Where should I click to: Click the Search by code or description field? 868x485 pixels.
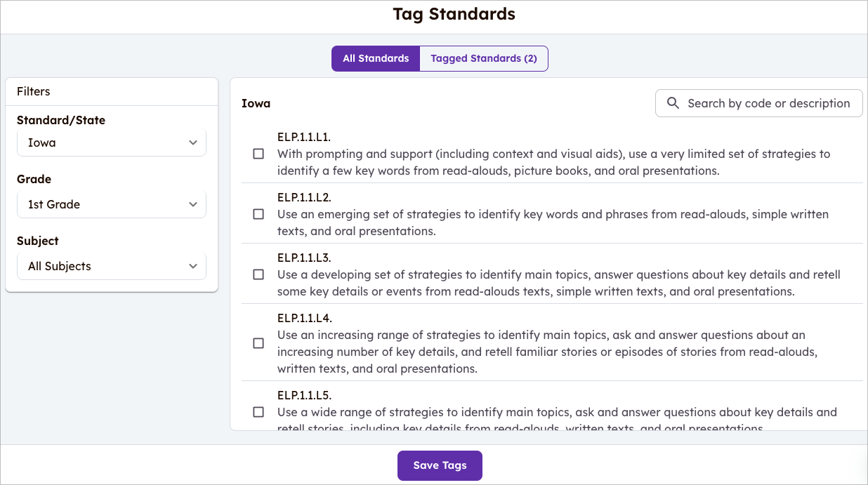point(768,103)
